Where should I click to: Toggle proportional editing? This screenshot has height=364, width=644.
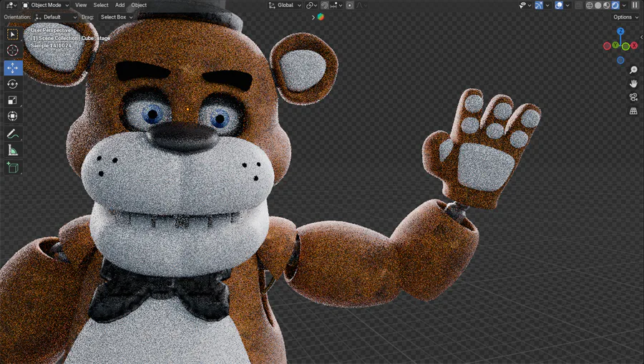(x=350, y=5)
